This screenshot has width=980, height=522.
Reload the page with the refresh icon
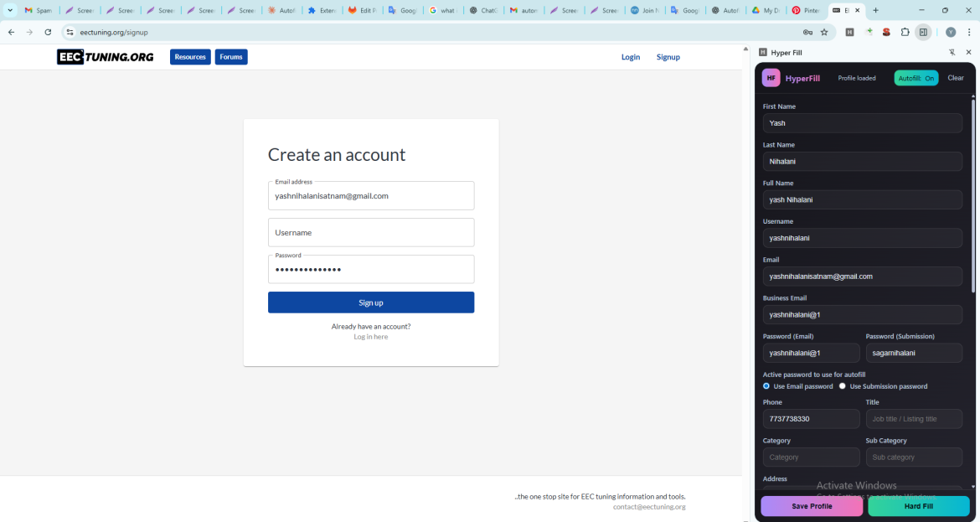(48, 32)
